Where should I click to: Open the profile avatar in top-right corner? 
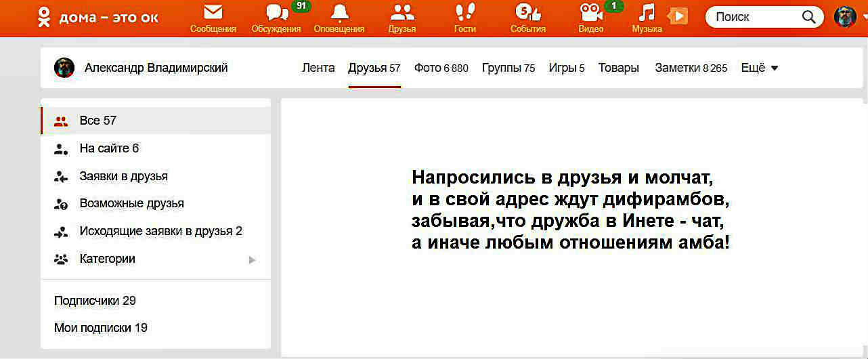pyautogui.click(x=844, y=16)
